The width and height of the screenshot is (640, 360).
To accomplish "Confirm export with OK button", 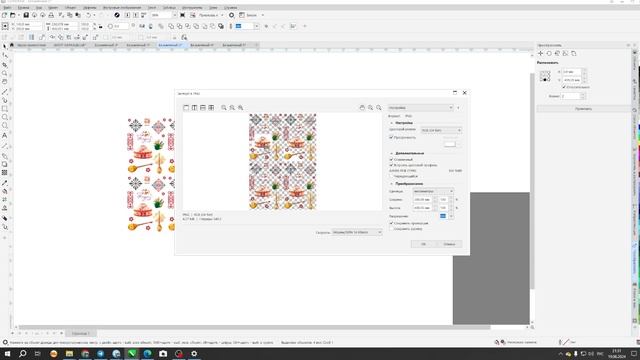I will (423, 244).
